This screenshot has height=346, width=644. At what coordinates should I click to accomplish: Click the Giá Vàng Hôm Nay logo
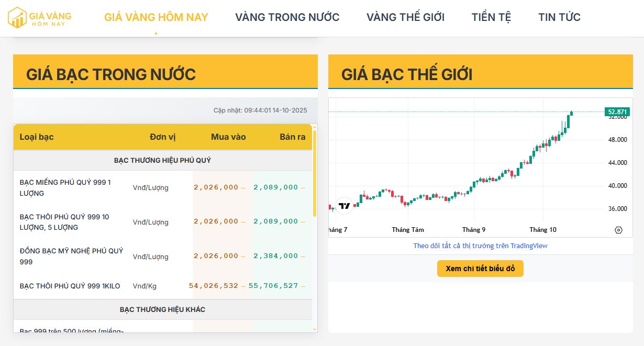click(40, 17)
